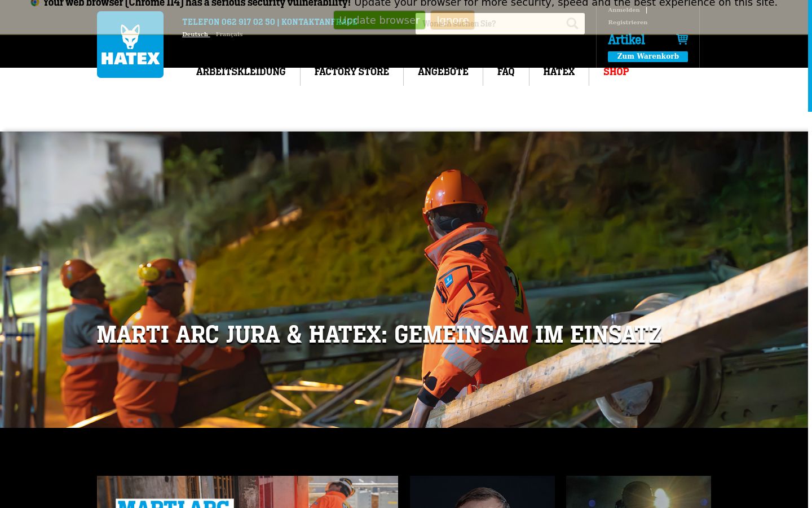The width and height of the screenshot is (812, 508).
Task: Open the Marti Arc article thumbnail
Action: click(248, 492)
